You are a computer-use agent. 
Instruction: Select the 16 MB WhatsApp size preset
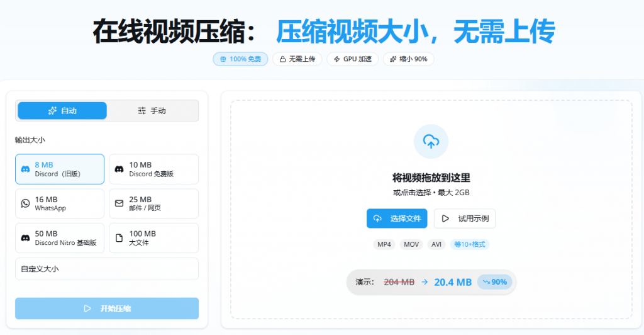tap(60, 203)
